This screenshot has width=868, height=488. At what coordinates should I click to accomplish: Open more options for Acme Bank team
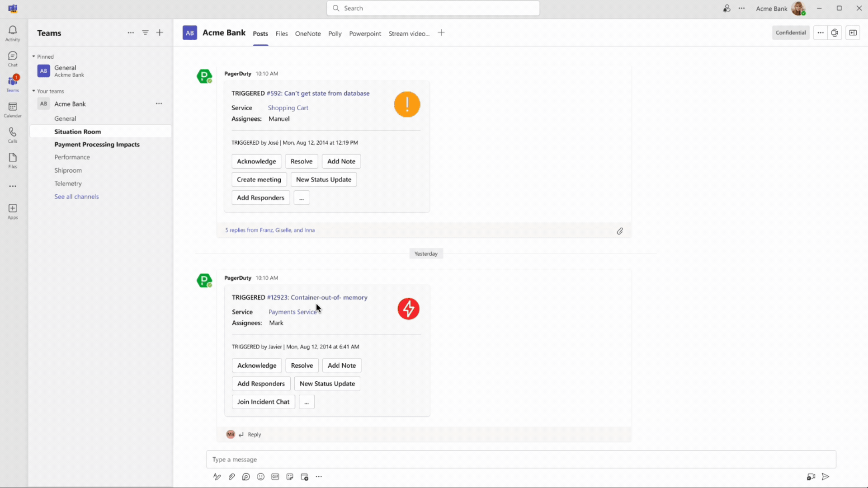pos(159,103)
